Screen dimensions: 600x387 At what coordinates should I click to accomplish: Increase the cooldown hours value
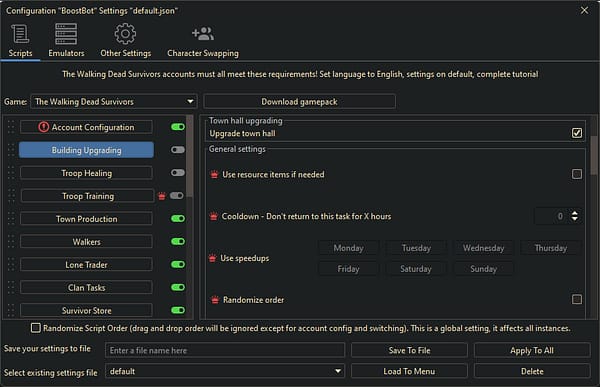tap(574, 213)
